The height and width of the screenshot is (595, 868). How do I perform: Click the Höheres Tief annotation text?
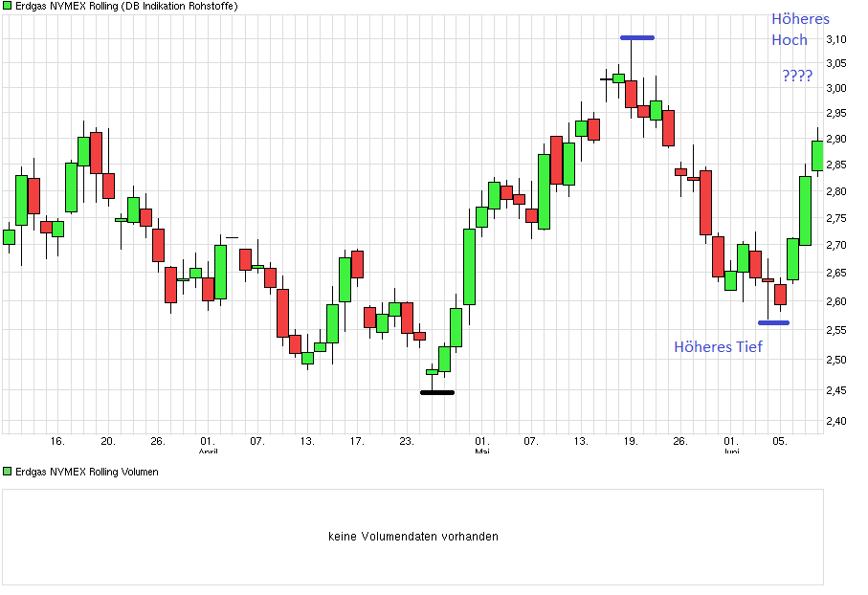coord(717,347)
